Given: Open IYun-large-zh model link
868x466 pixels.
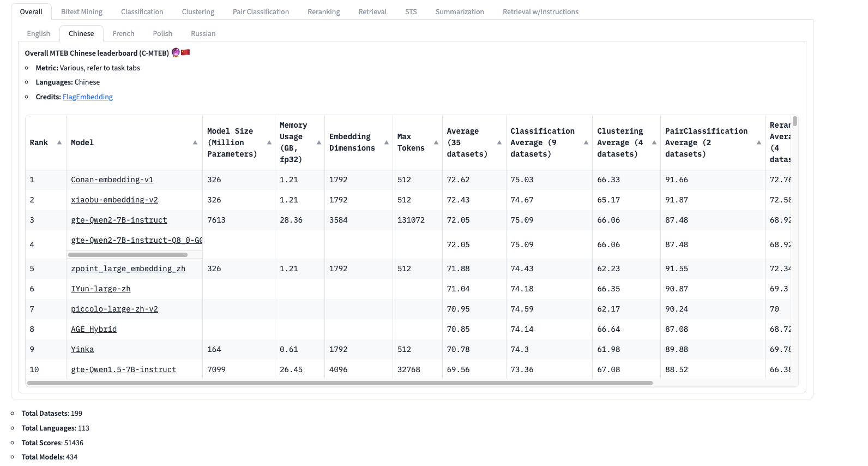Looking at the screenshot, I should [101, 289].
